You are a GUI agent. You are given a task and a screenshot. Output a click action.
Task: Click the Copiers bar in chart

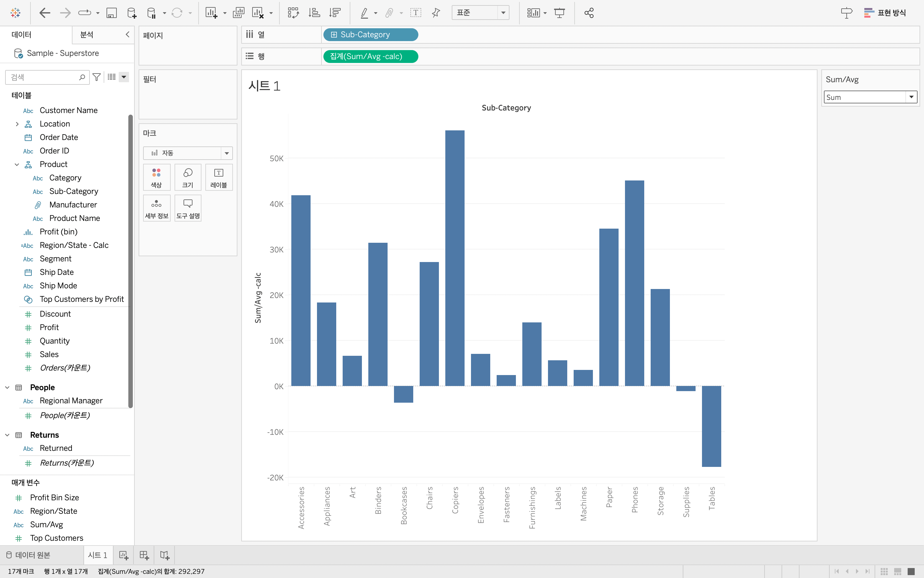coord(455,258)
